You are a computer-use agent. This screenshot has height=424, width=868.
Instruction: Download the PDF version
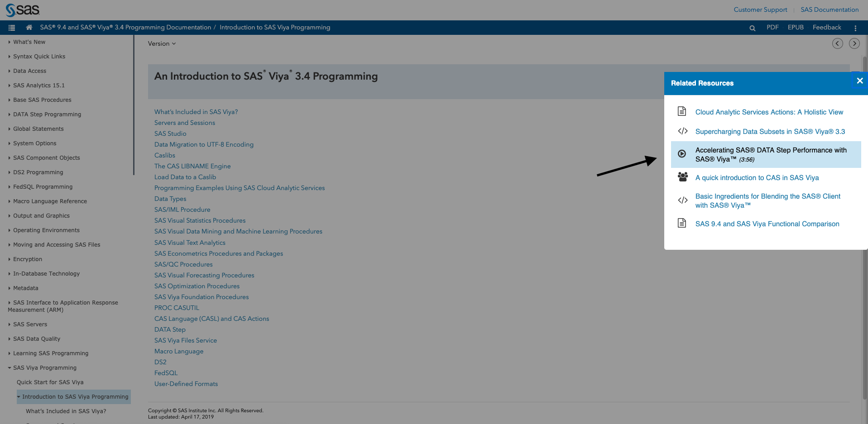(x=772, y=27)
